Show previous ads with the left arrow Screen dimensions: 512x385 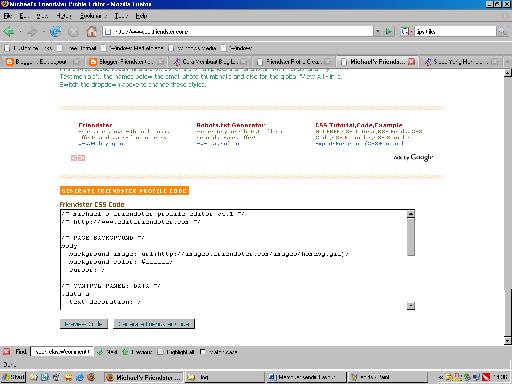[74, 158]
